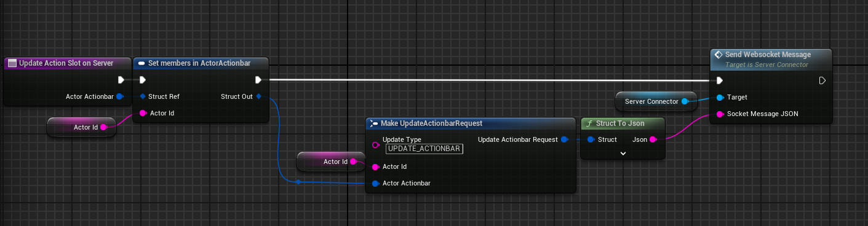This screenshot has width=868, height=226.
Task: Click Actor Id input pin on Make UpdateActionbarRequest
Action: tap(376, 166)
